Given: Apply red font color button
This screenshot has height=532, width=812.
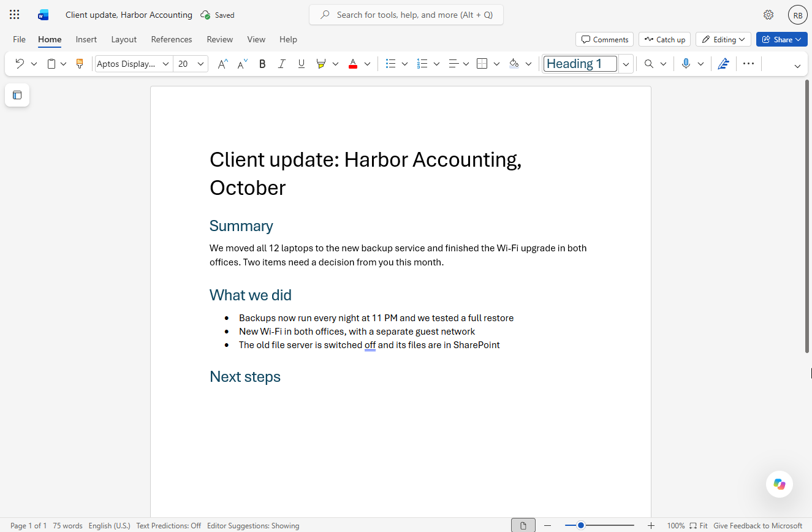Looking at the screenshot, I should pyautogui.click(x=353, y=64).
